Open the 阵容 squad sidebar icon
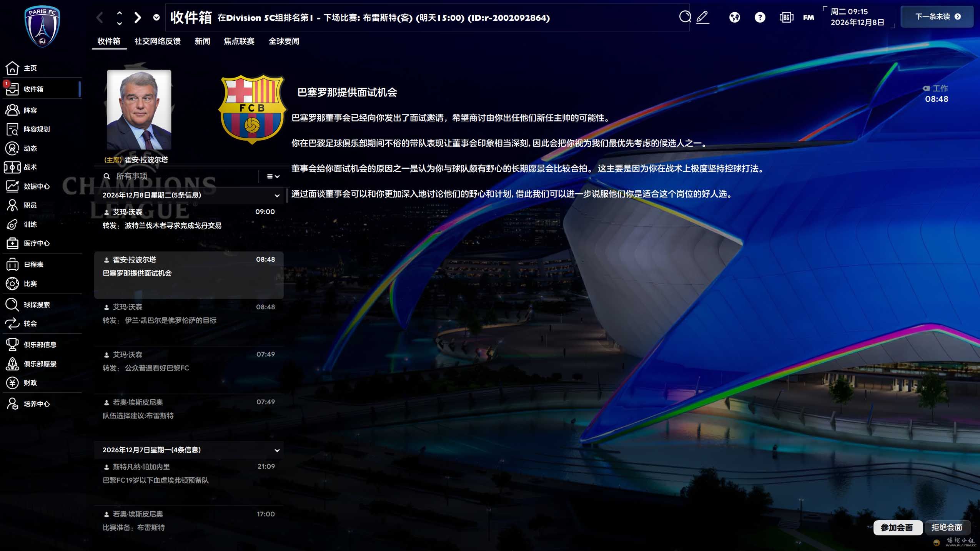This screenshot has height=551, width=980. (12, 110)
